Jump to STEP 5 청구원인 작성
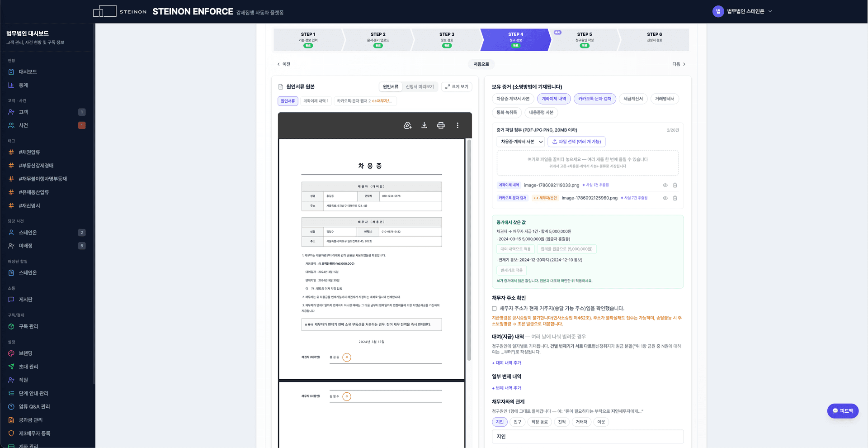Screen dimensions: 868x448 [585, 40]
